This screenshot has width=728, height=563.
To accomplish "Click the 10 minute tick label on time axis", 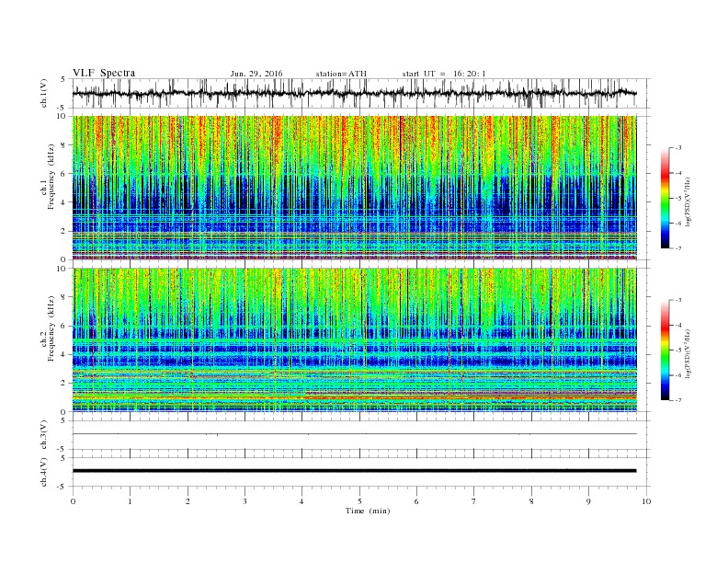I will pyautogui.click(x=646, y=501).
